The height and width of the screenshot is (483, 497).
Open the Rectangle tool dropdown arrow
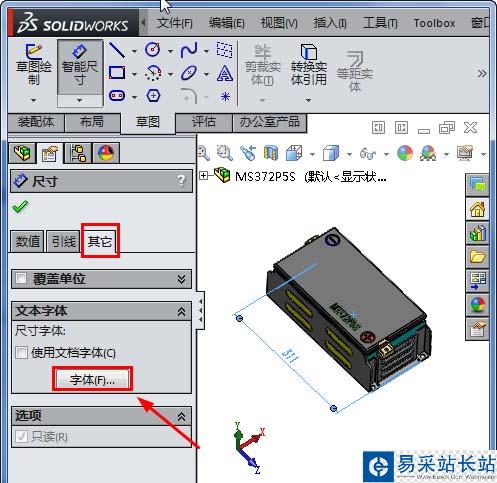tap(134, 74)
